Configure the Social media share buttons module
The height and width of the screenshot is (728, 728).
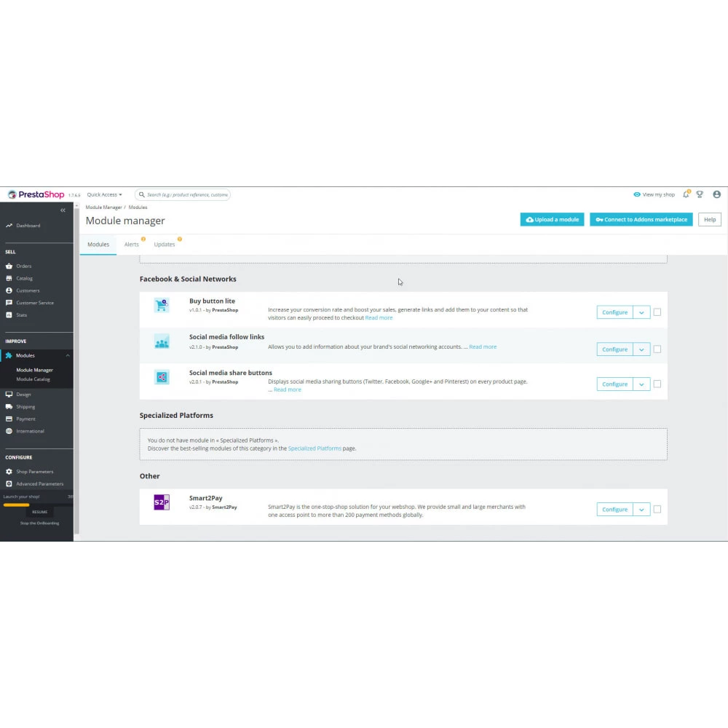pos(614,384)
